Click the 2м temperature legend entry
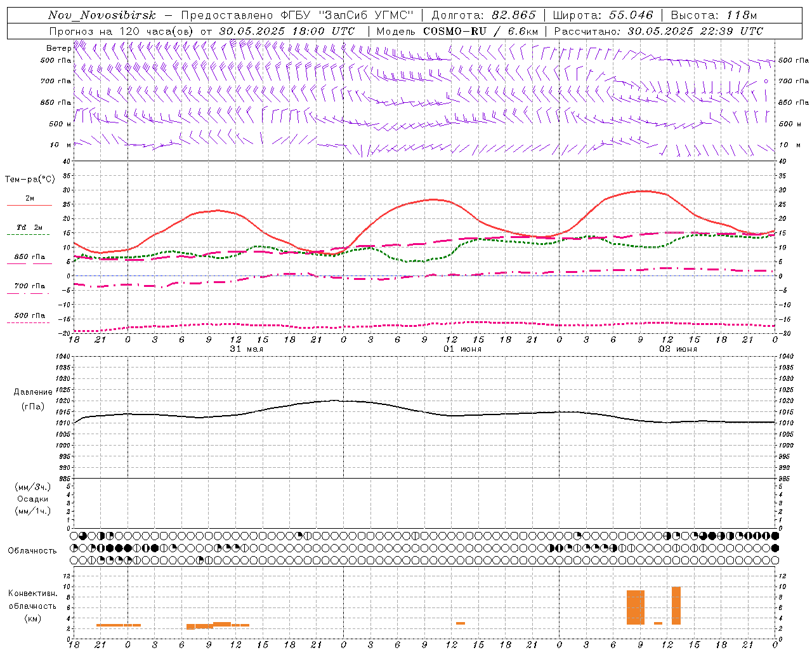Image resolution: width=812 pixels, height=650 pixels. pos(30,199)
